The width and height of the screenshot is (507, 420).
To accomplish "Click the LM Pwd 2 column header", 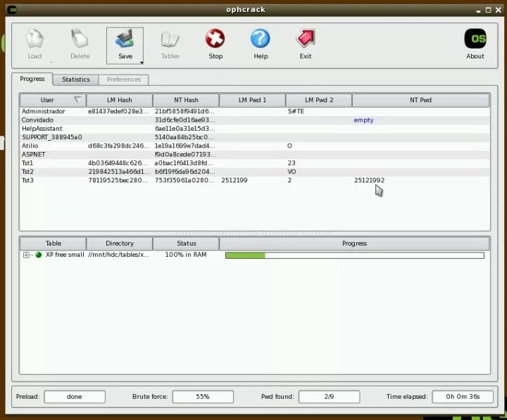I will click(x=319, y=100).
